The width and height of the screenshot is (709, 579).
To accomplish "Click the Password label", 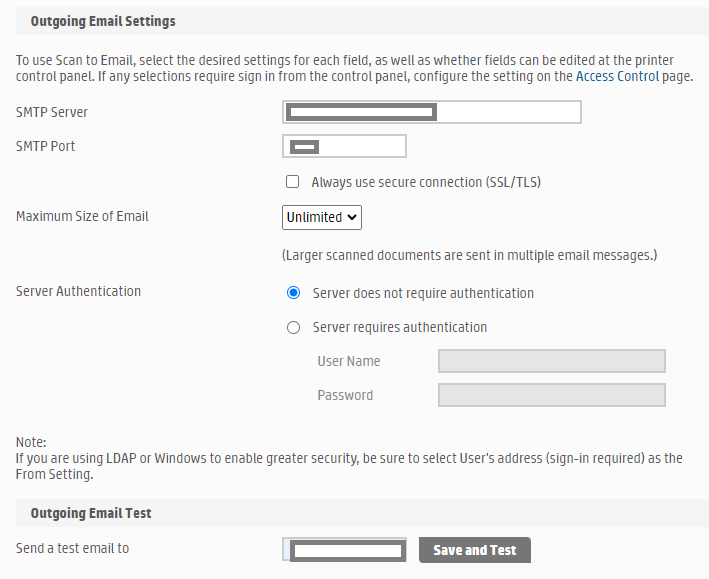I will pos(345,395).
